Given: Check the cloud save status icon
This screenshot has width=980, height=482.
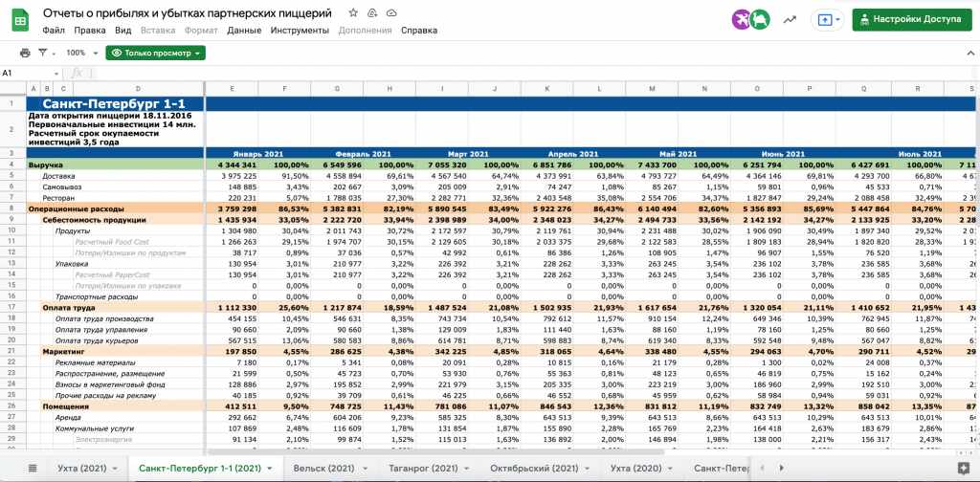Looking at the screenshot, I should coord(392,13).
